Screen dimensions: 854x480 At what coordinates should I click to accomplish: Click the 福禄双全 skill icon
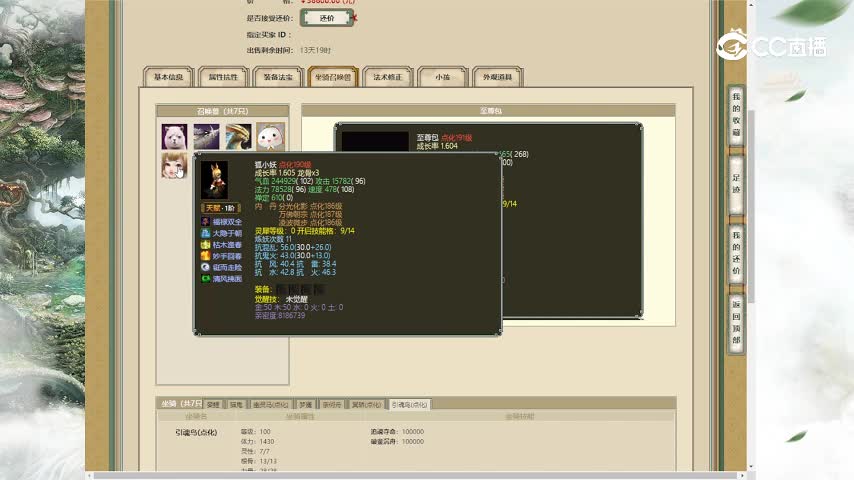205,222
